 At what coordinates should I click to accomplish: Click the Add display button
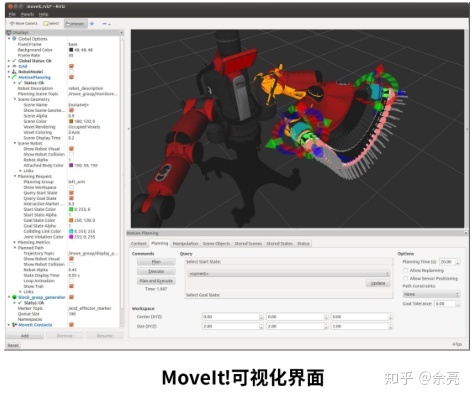click(25, 336)
